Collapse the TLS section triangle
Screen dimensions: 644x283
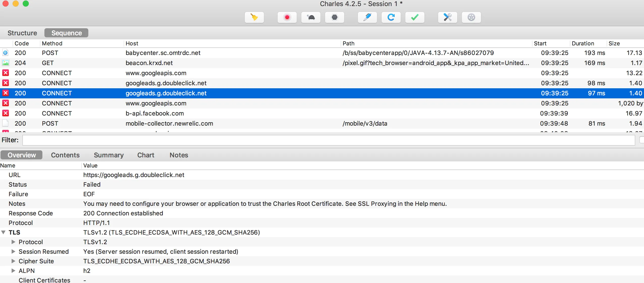pyautogui.click(x=4, y=232)
